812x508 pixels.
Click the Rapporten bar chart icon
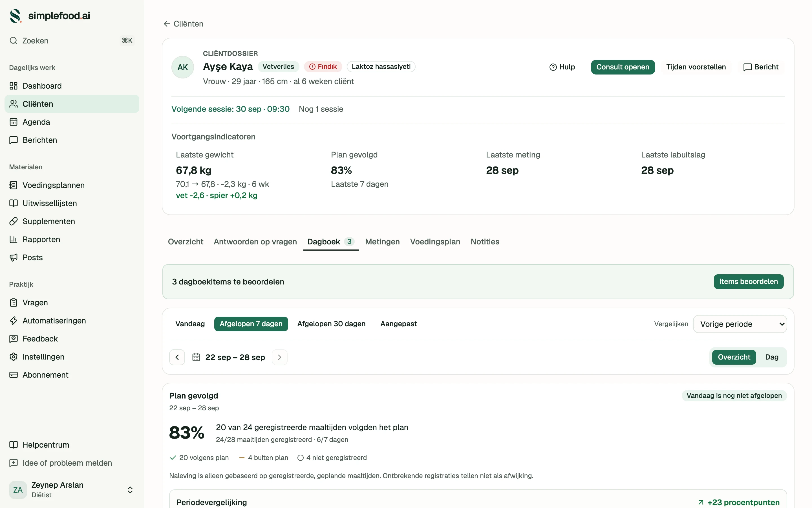tap(14, 240)
